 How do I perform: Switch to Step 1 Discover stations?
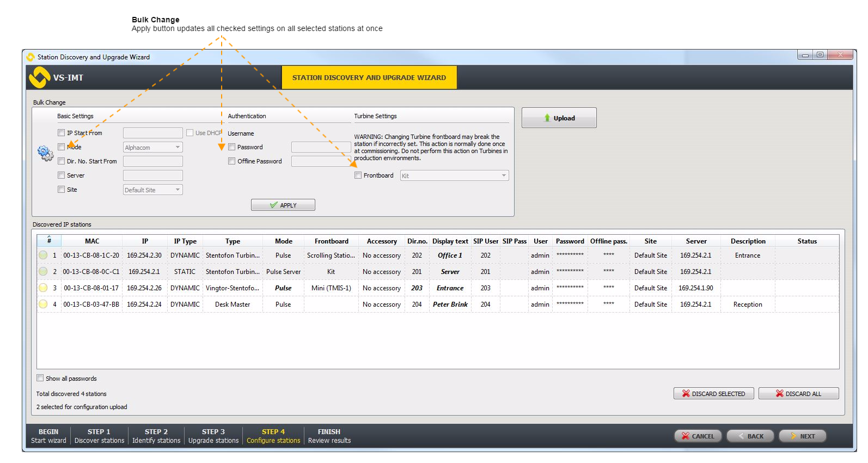(99, 436)
